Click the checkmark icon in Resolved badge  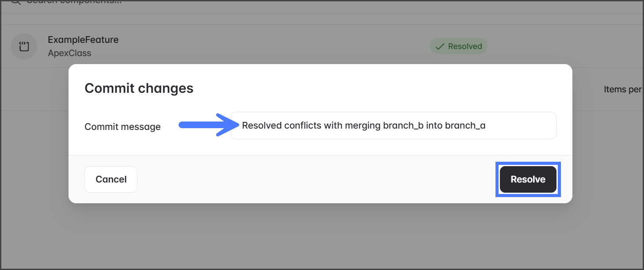[x=439, y=46]
